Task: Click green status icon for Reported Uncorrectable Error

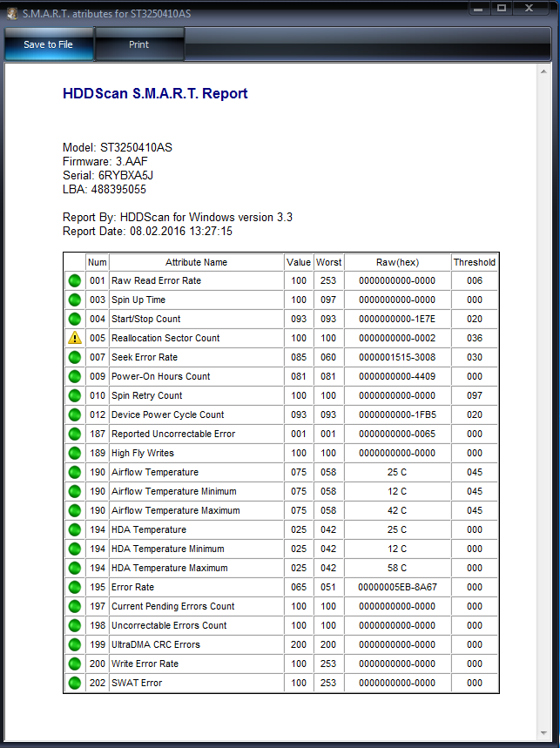Action: coord(75,434)
